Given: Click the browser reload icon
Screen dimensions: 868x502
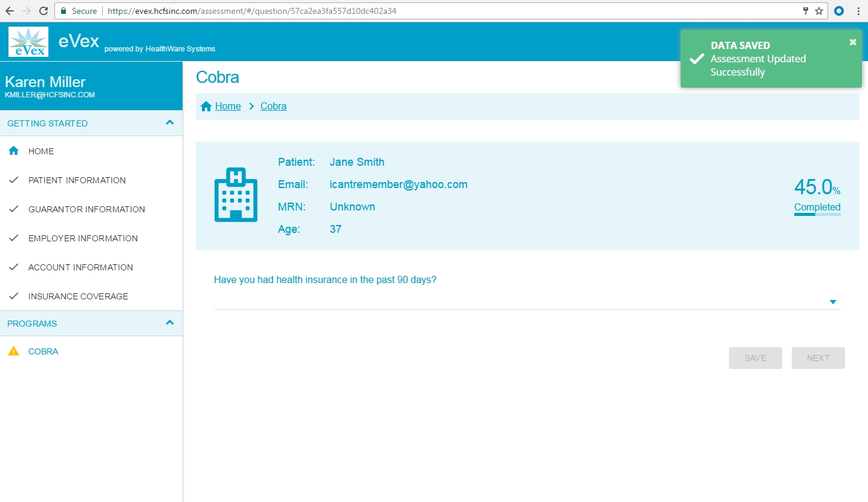Looking at the screenshot, I should point(44,11).
